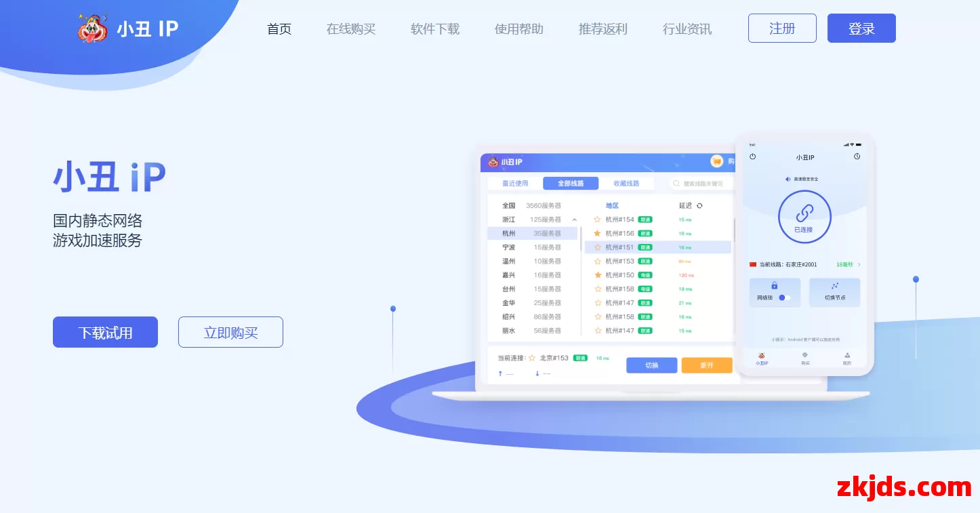The image size is (980, 513).
Task: Click the refresh icon beside 延迟
Action: click(x=700, y=205)
